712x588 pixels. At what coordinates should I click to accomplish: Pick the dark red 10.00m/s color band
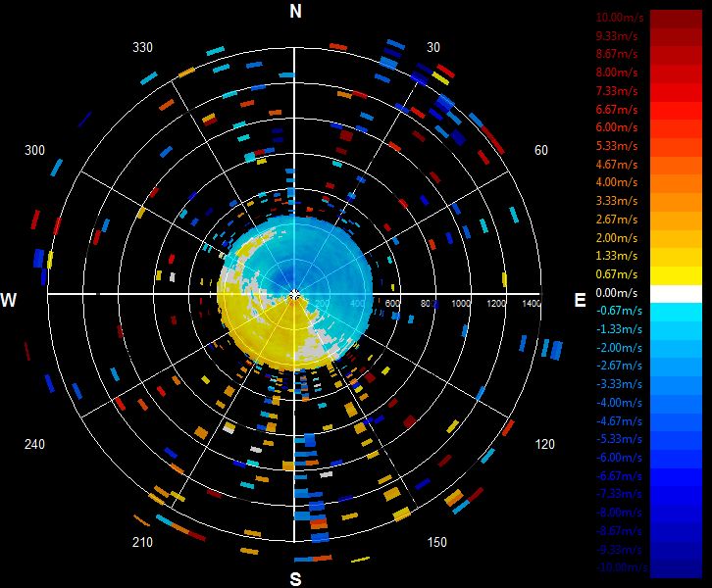click(x=676, y=19)
